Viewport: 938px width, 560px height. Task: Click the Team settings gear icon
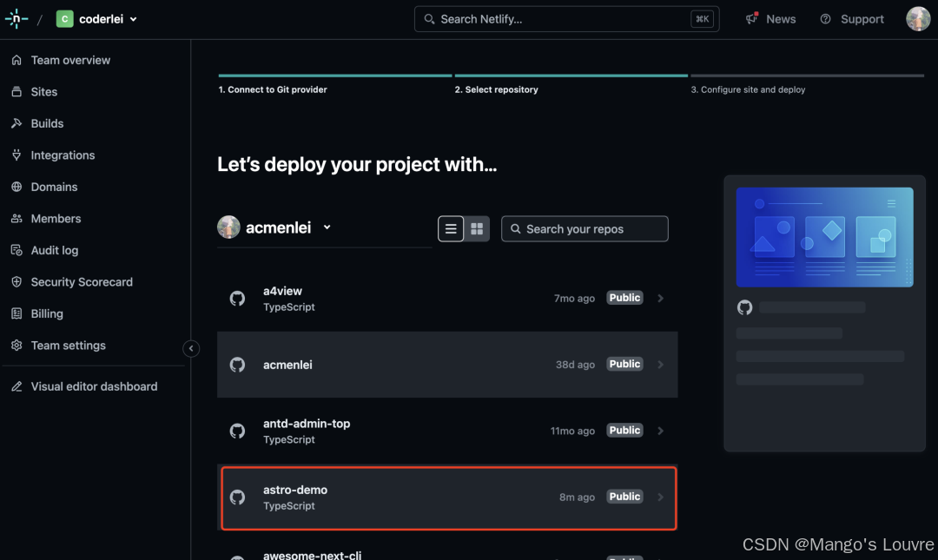click(17, 346)
